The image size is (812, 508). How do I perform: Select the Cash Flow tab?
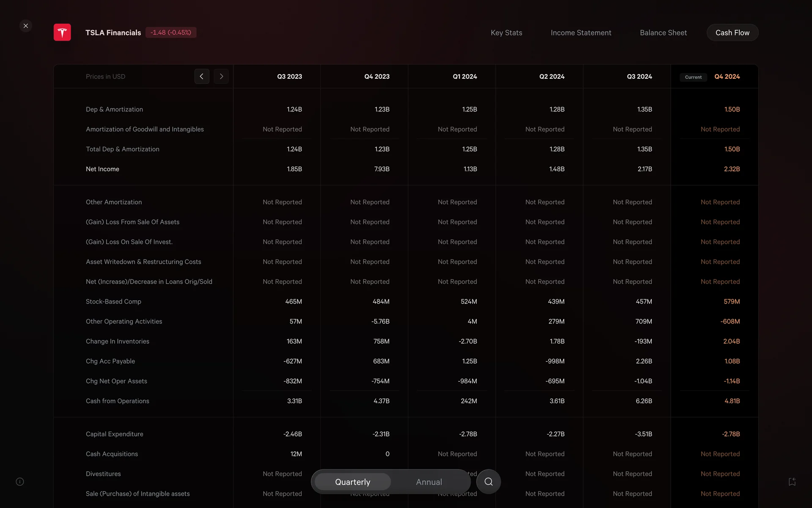tap(732, 33)
